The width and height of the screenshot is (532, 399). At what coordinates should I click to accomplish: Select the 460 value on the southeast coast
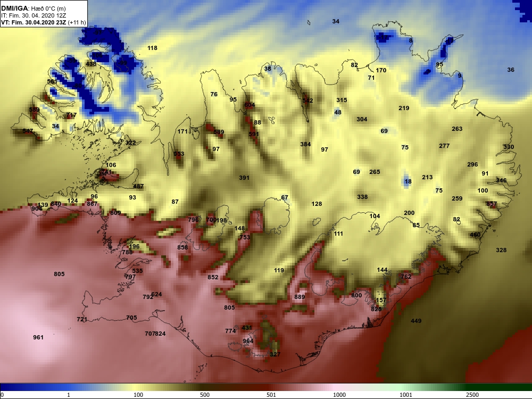(x=475, y=235)
